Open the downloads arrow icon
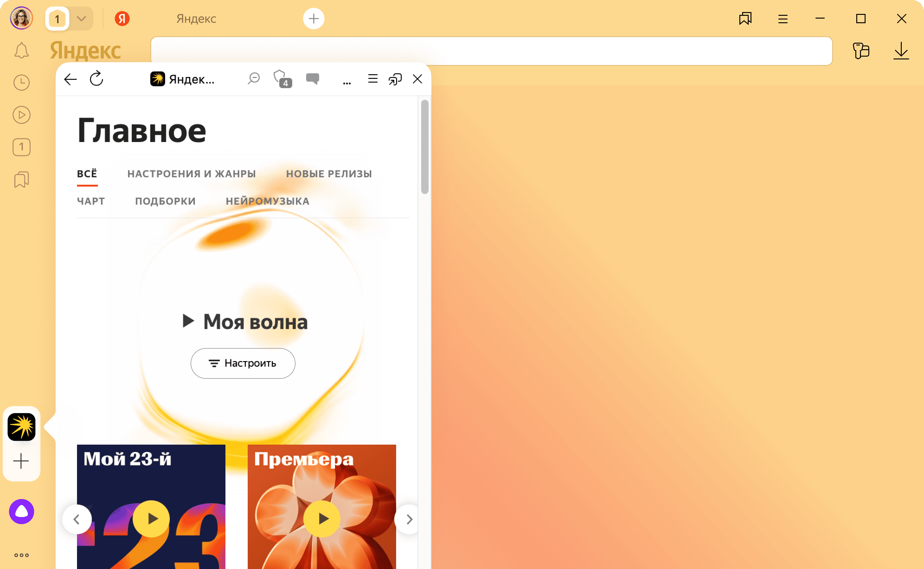Image resolution: width=924 pixels, height=569 pixels. (x=901, y=51)
